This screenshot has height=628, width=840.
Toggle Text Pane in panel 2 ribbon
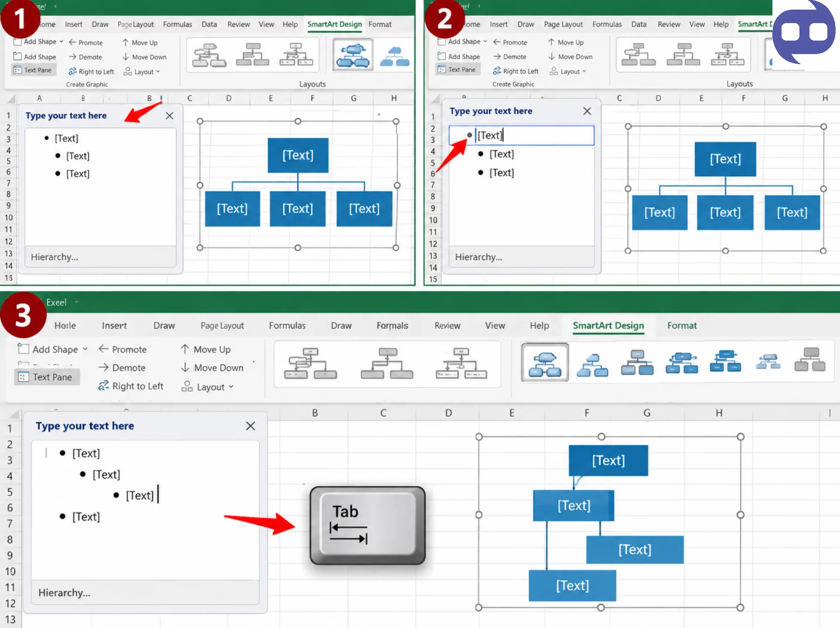(x=458, y=69)
